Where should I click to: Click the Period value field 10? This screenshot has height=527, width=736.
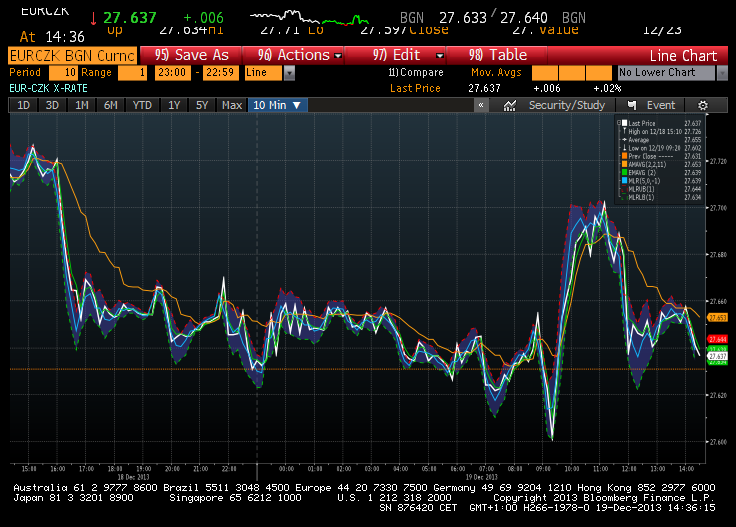click(x=63, y=73)
